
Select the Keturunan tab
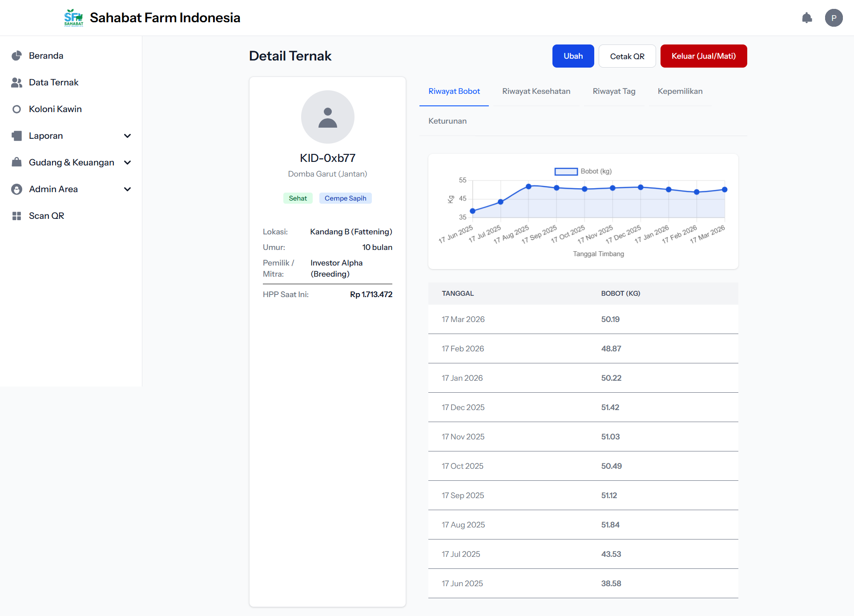coord(447,121)
